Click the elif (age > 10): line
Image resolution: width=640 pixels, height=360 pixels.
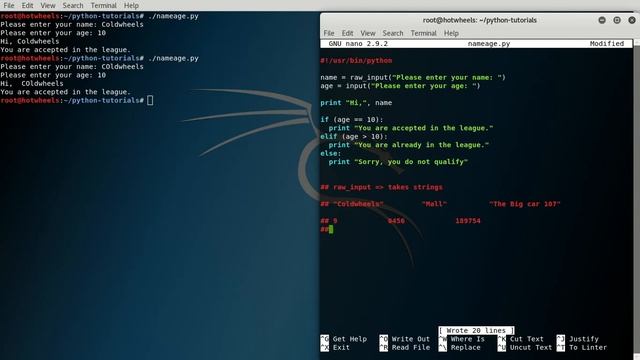pyautogui.click(x=354, y=136)
